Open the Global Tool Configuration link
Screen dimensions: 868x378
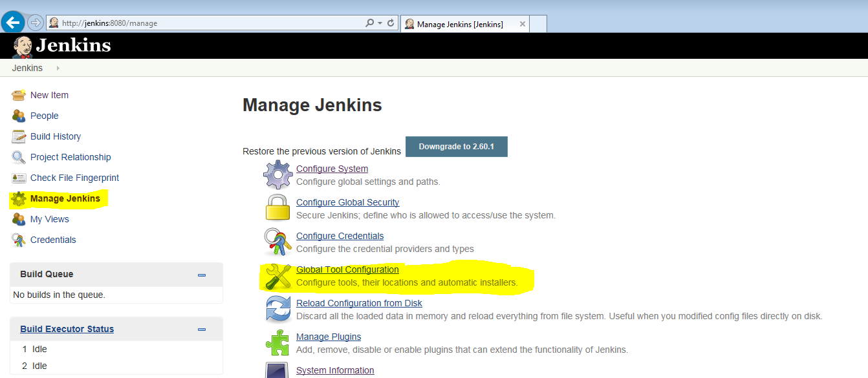[x=347, y=269]
